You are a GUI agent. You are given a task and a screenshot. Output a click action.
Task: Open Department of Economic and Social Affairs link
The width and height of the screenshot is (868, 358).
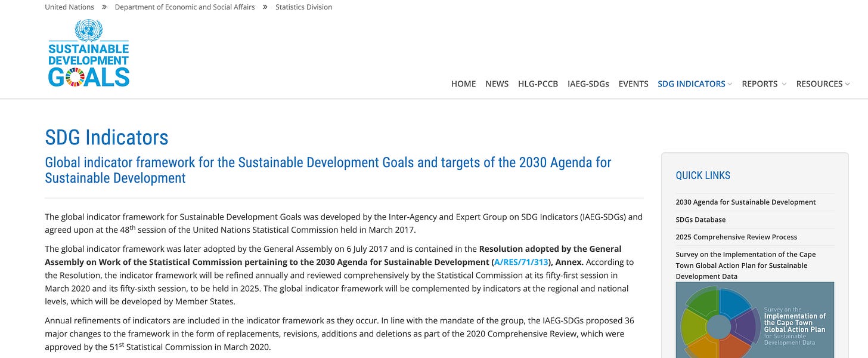185,7
